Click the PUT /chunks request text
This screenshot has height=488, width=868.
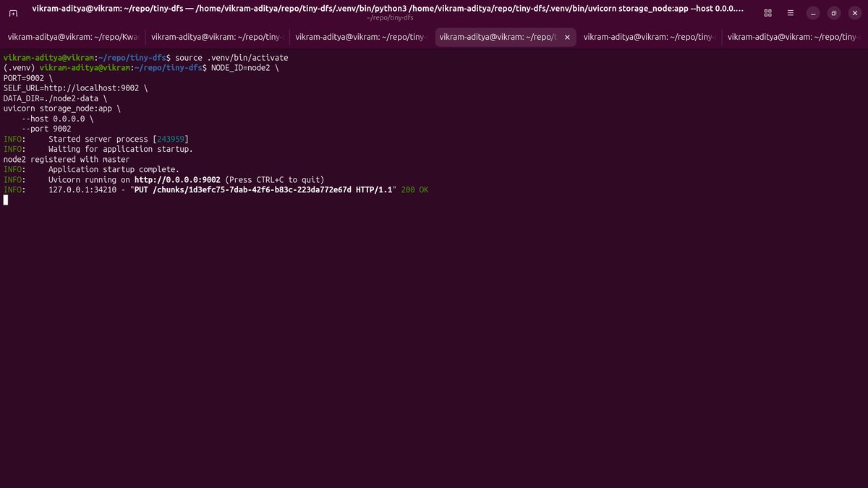click(263, 189)
